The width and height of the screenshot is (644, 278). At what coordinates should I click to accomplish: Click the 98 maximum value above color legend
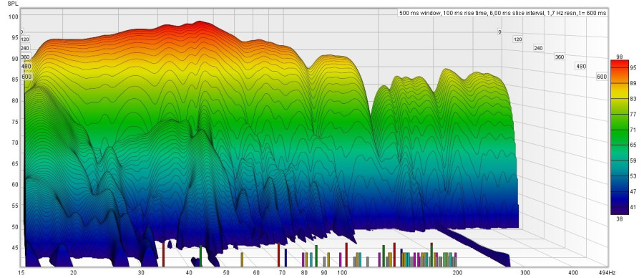click(620, 57)
